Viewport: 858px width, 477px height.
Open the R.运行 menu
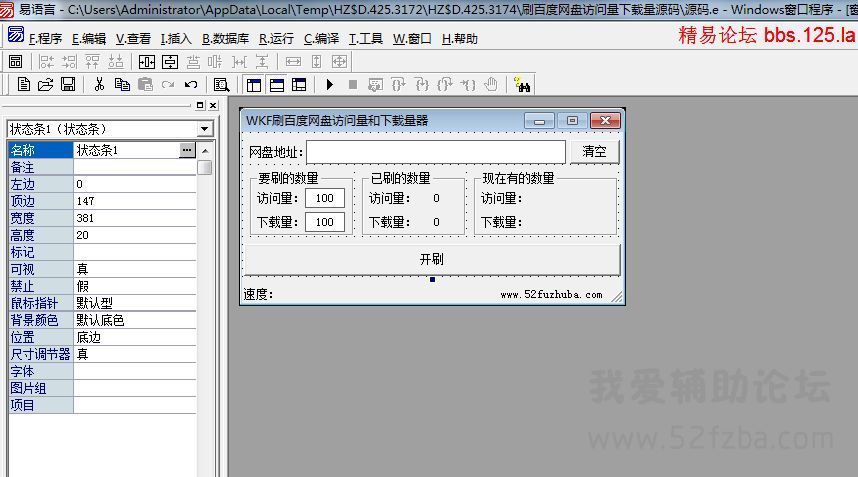(276, 39)
